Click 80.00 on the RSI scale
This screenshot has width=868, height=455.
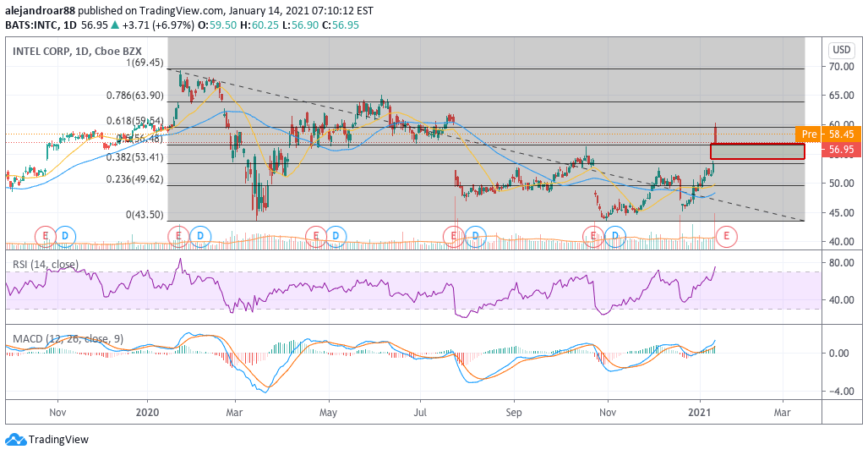point(842,263)
